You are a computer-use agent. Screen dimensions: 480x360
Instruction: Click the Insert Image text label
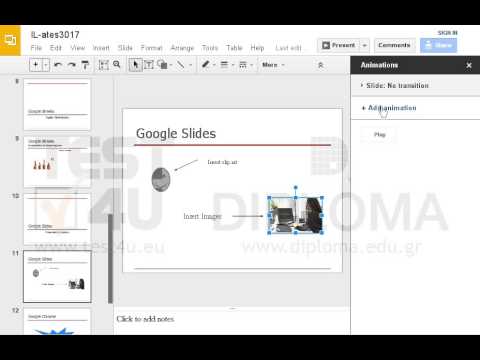pyautogui.click(x=202, y=216)
